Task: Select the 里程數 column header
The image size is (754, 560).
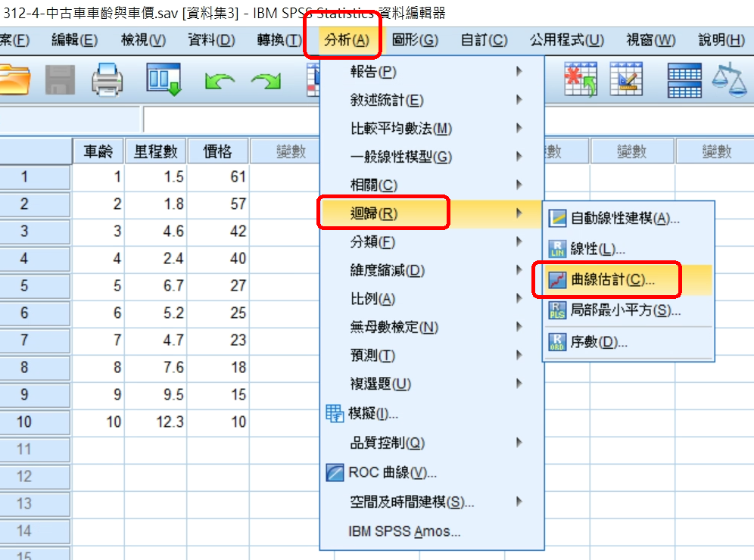Action: 155,151
